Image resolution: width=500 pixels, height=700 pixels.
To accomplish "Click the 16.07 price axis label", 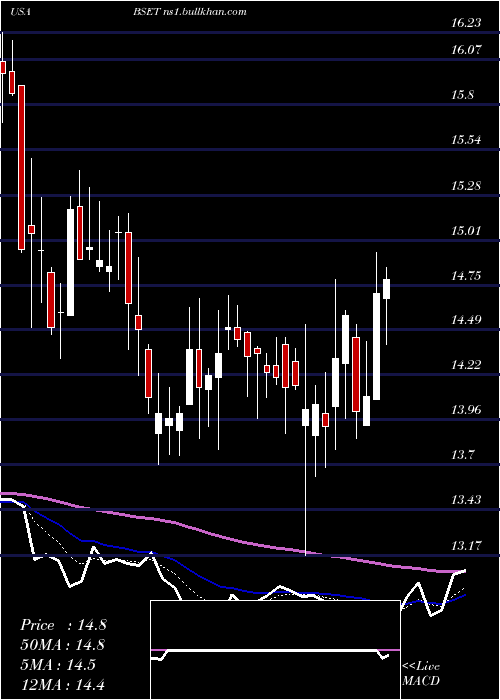I will 466,50.
